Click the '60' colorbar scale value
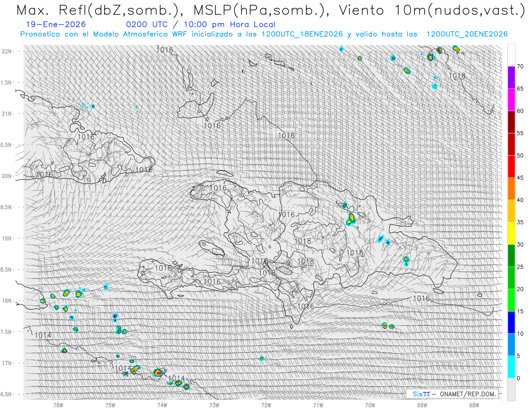The width and height of the screenshot is (532, 411). 520,111
